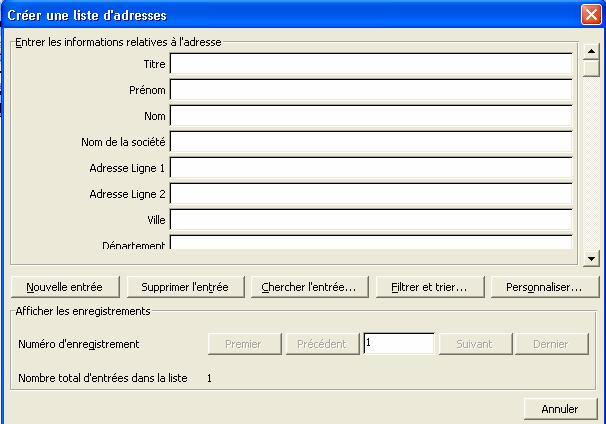Image resolution: width=606 pixels, height=424 pixels.
Task: Click the Adresse Ligne 2 field
Action: [x=370, y=194]
